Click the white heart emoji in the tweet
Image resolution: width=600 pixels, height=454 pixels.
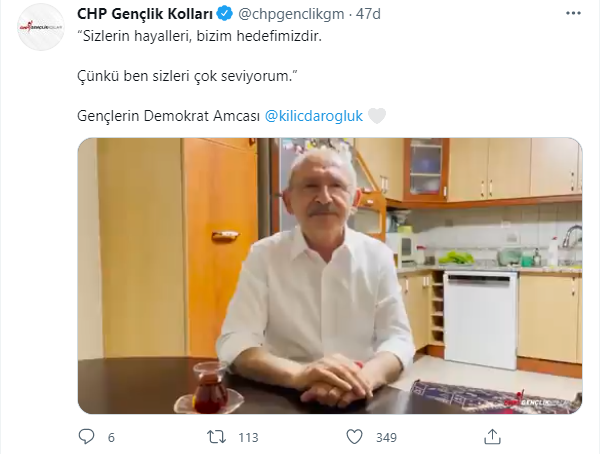click(x=377, y=116)
